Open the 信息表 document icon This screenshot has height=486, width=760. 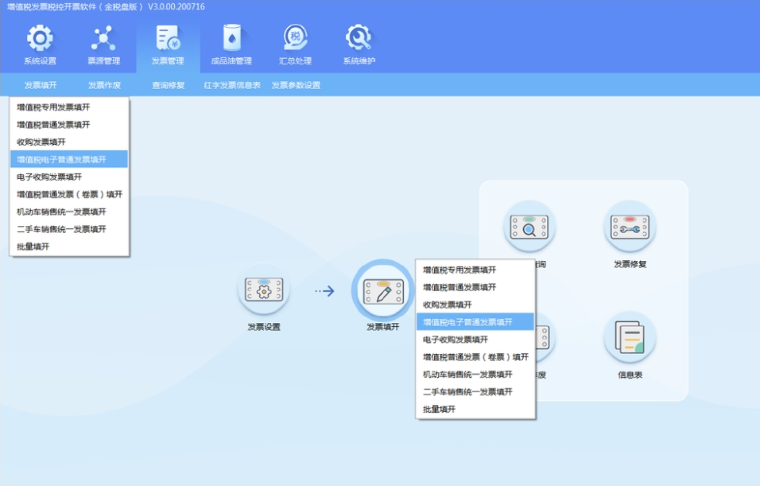click(x=630, y=337)
